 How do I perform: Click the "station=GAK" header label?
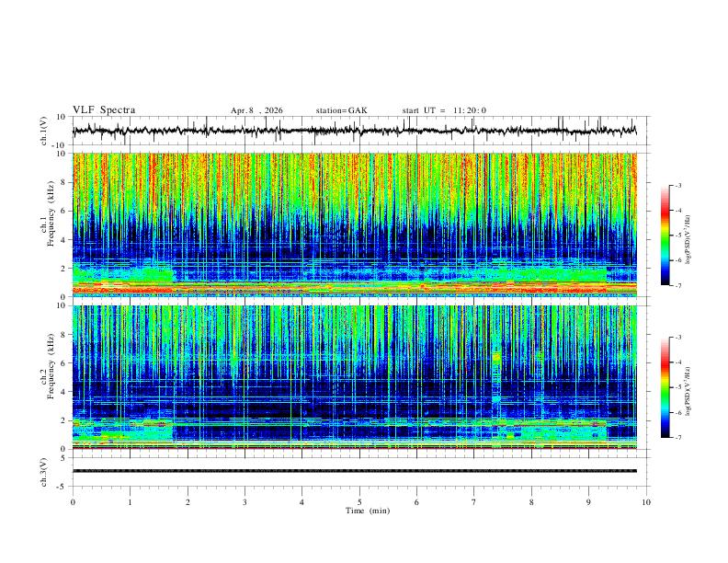tap(342, 110)
